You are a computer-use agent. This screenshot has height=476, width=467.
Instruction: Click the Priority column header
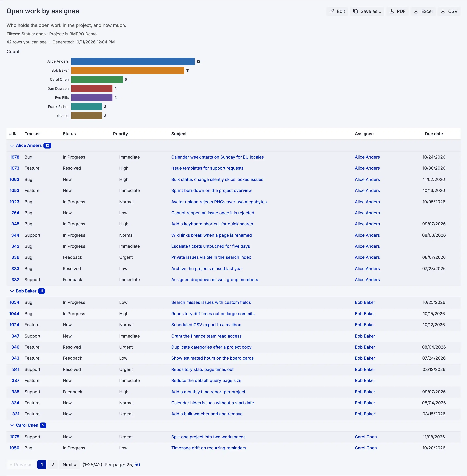120,134
